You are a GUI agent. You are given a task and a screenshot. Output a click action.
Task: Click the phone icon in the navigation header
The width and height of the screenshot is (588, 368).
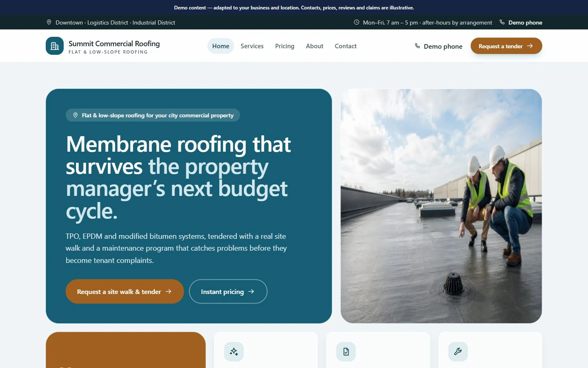click(417, 46)
